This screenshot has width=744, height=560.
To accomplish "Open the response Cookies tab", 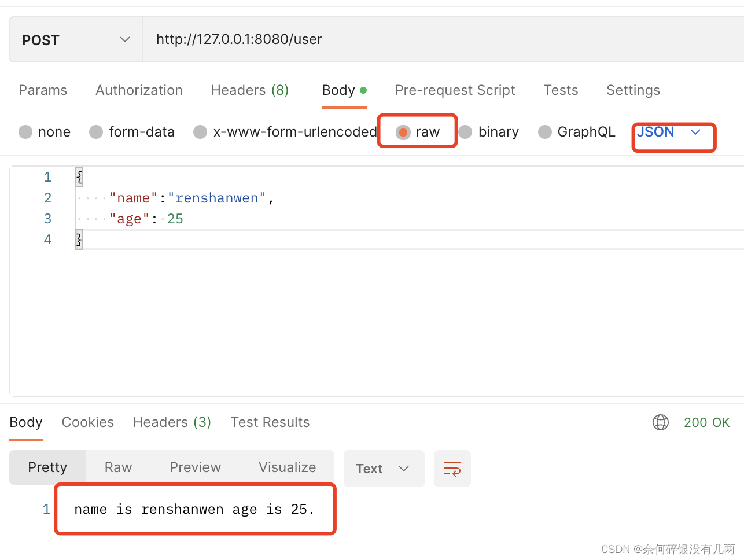I will (88, 422).
